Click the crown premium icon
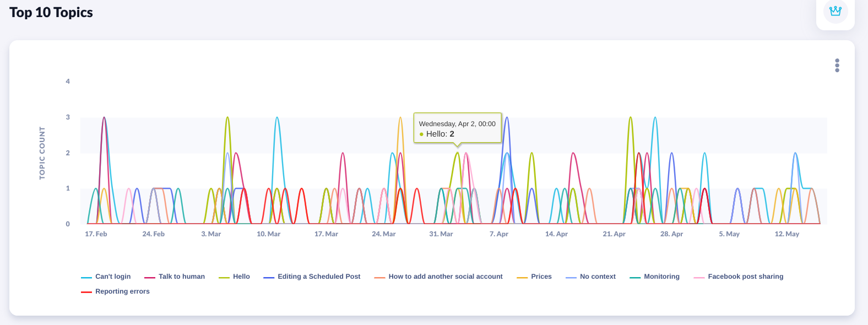Viewport: 868px width, 325px height. click(836, 11)
